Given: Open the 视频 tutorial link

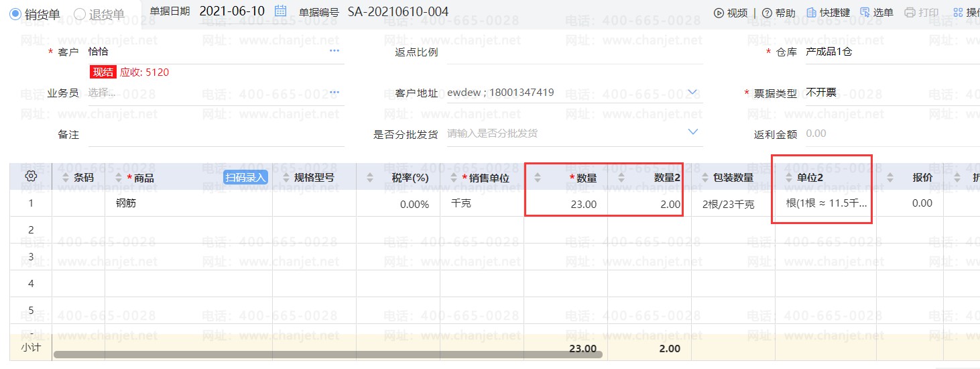Looking at the screenshot, I should coord(731,13).
